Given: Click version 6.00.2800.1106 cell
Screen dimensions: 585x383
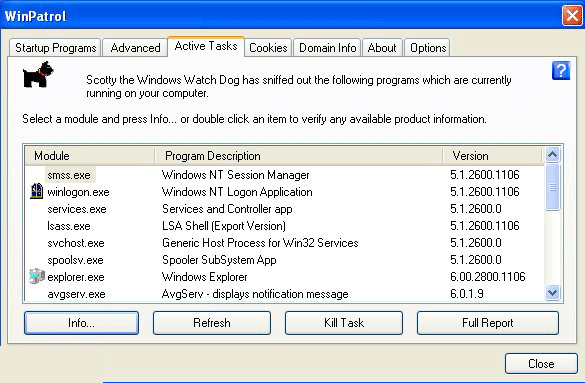Looking at the screenshot, I should (487, 277).
